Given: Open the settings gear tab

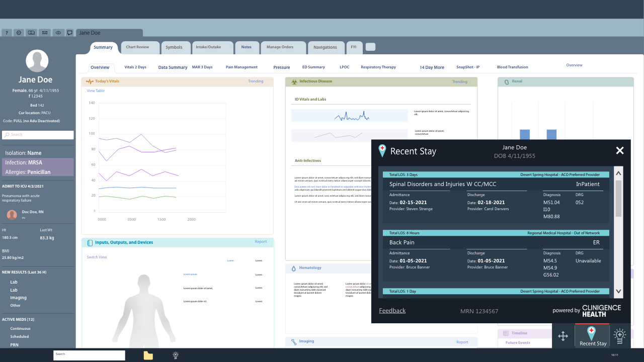Looking at the screenshot, I should [x=19, y=33].
